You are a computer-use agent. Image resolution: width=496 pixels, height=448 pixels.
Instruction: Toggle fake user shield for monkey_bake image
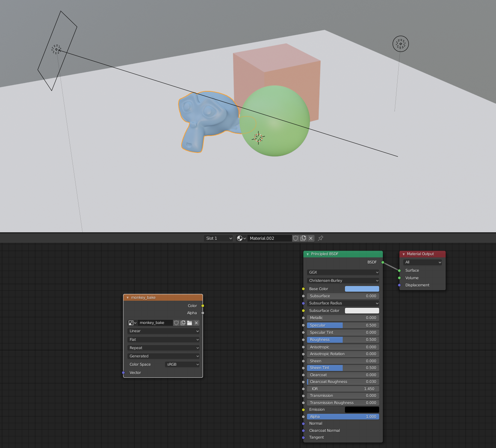176,323
